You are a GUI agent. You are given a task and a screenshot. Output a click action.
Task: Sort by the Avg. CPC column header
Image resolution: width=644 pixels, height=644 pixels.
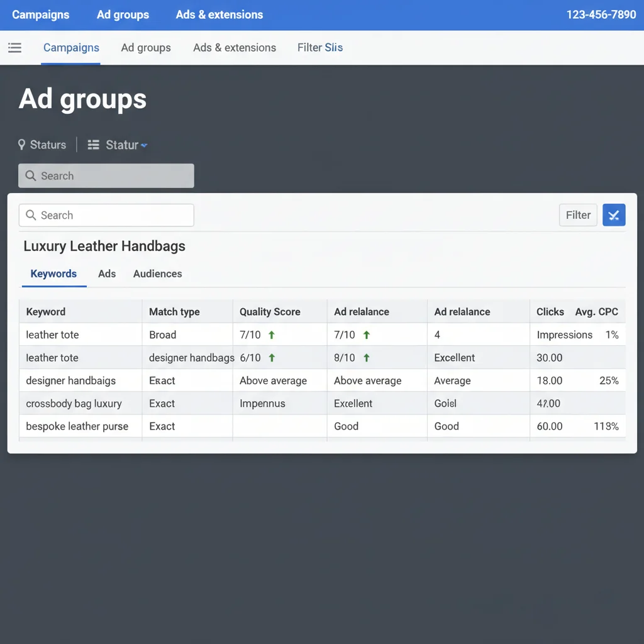pos(596,312)
